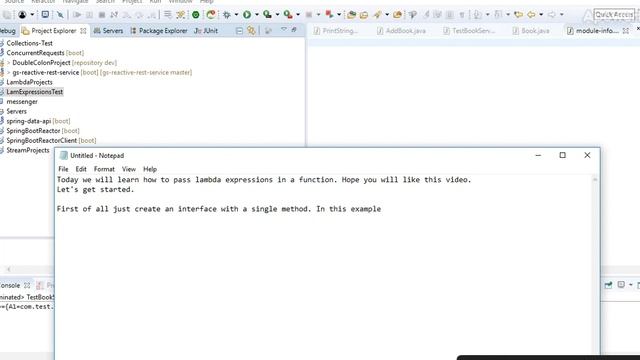Select the spring-data-api project
640x360 pixels.
pos(29,121)
